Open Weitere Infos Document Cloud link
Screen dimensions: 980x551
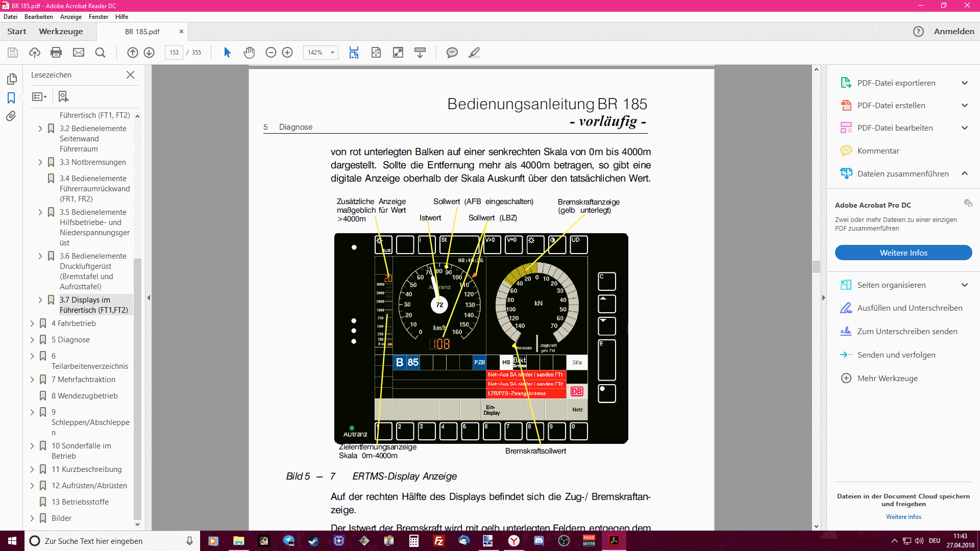pos(903,517)
